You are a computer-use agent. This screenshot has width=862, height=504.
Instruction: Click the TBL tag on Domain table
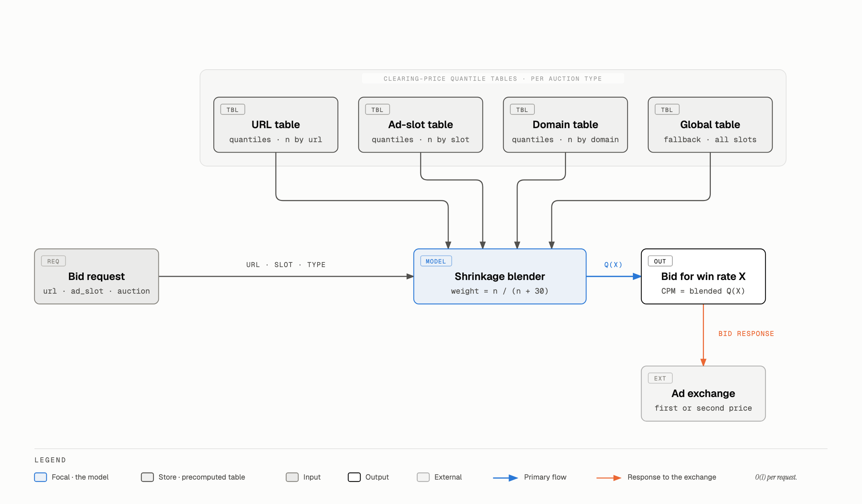(522, 109)
